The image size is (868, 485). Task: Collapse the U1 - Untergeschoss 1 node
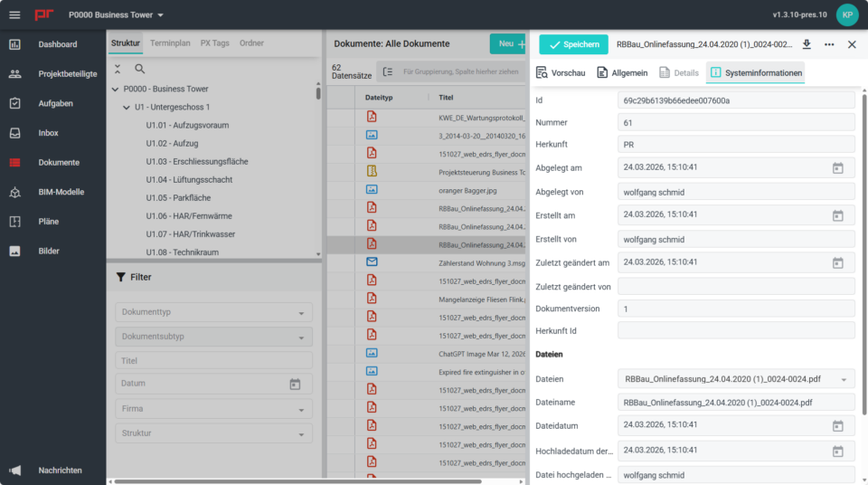pos(127,107)
